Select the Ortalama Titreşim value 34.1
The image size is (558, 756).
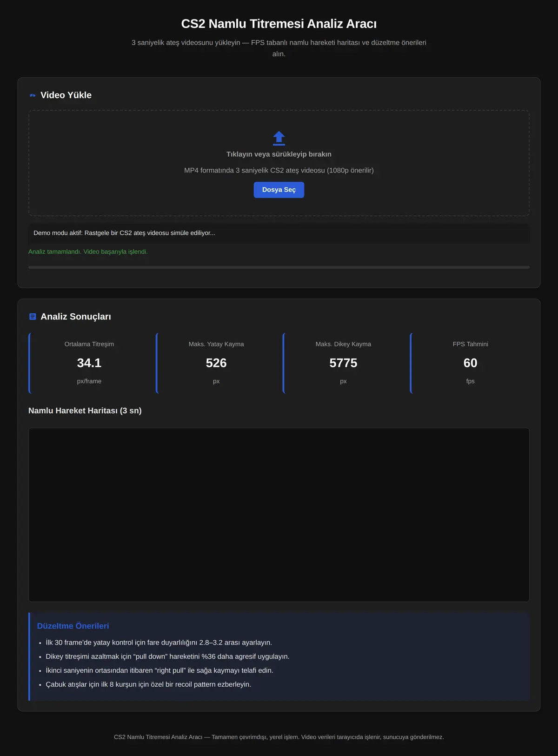89,363
